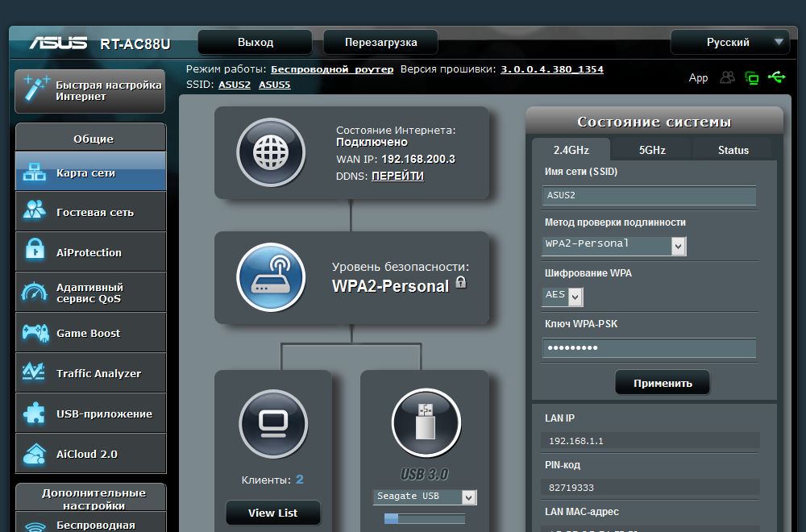The image size is (806, 532).
Task: Open the Русский language dropdown
Action: tap(729, 42)
